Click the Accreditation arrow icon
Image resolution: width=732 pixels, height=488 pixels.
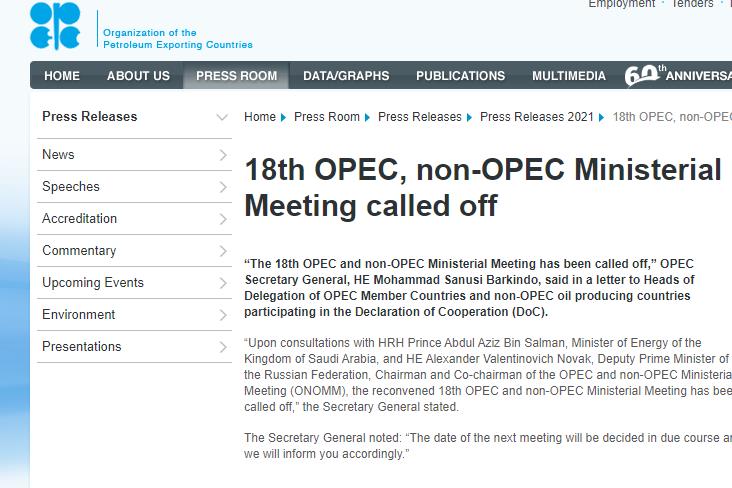click(x=223, y=219)
